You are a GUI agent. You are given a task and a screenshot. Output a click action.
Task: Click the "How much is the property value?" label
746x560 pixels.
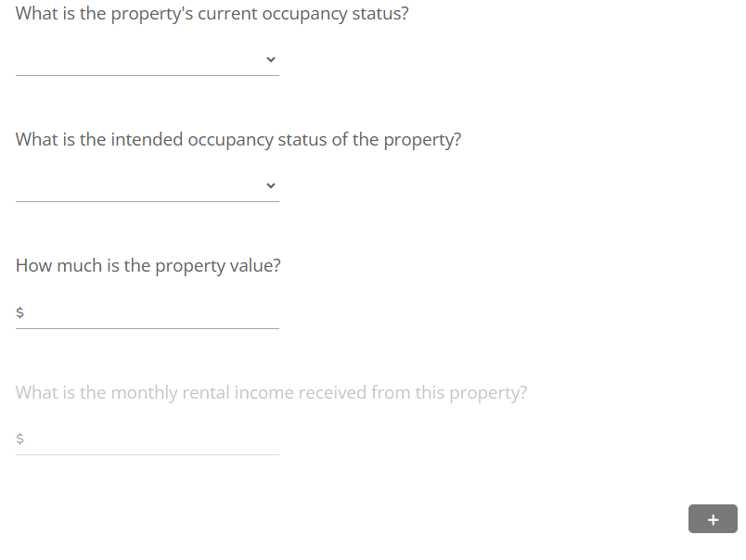148,266
